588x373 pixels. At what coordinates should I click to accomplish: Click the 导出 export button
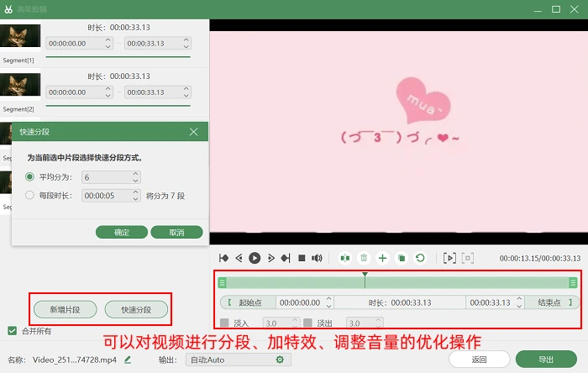tap(546, 359)
